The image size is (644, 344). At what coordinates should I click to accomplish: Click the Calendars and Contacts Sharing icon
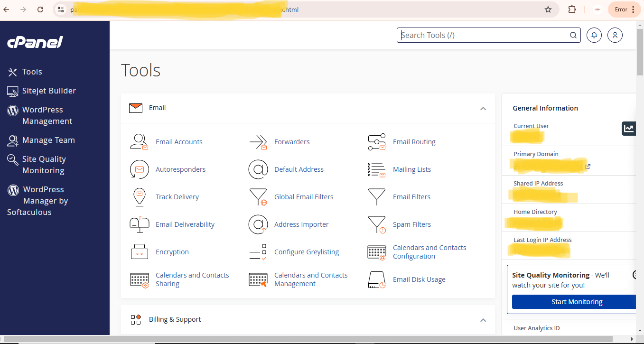tap(139, 279)
